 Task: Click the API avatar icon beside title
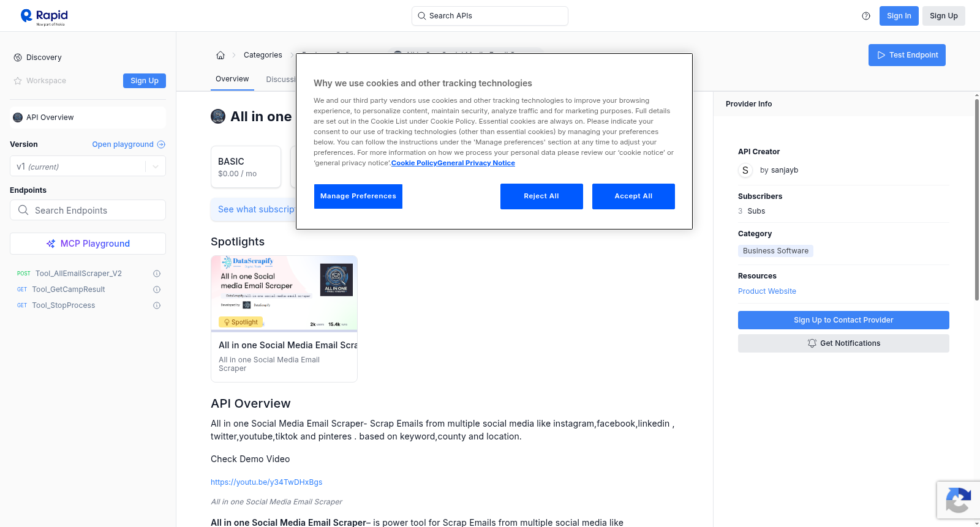[x=218, y=116]
